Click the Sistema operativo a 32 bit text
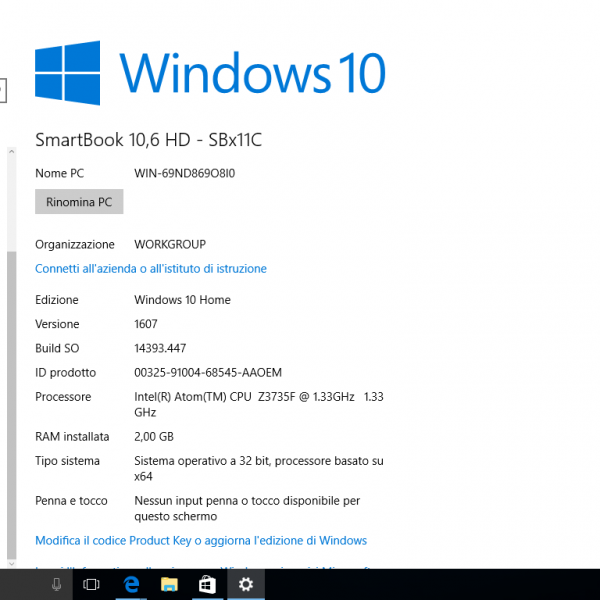 259,468
